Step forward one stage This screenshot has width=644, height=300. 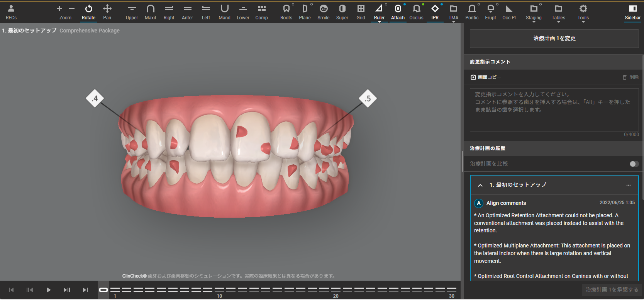[x=67, y=290]
